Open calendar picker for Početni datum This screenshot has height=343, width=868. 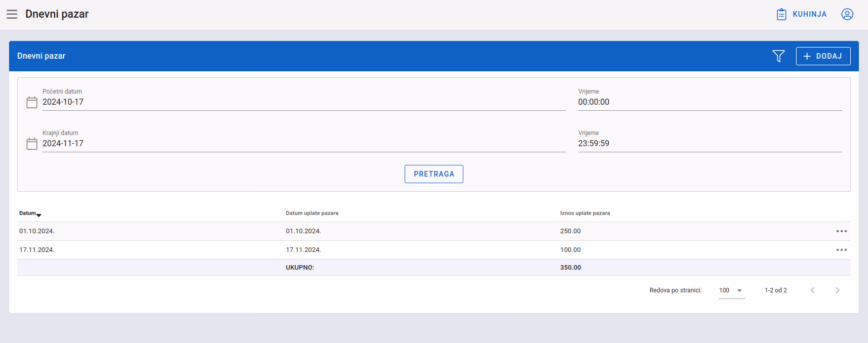click(x=32, y=102)
